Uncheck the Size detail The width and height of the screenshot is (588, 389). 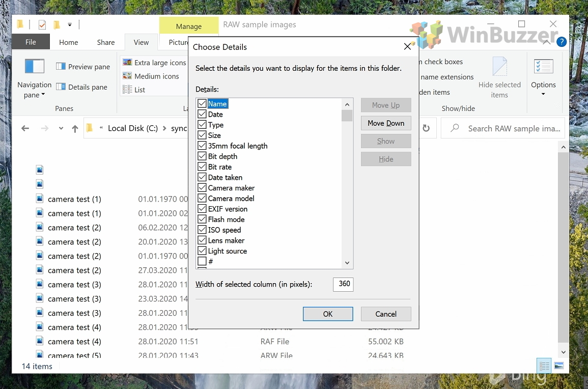point(202,134)
